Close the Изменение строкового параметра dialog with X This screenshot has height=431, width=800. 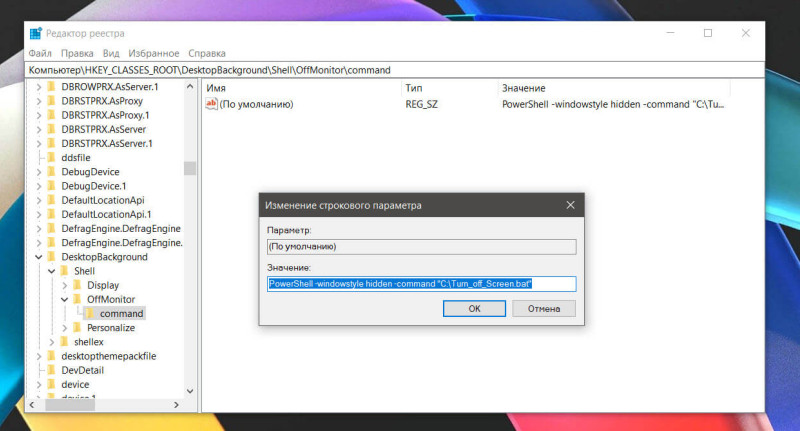pos(570,205)
